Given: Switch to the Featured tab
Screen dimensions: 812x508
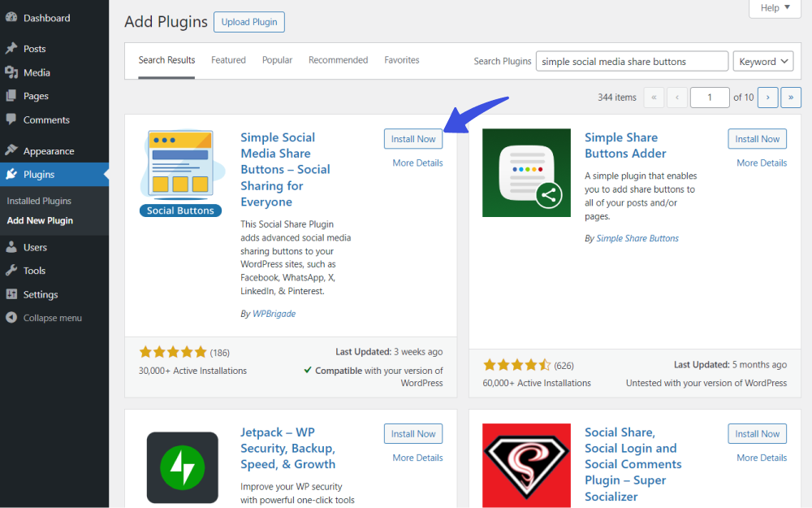Looking at the screenshot, I should coord(228,60).
